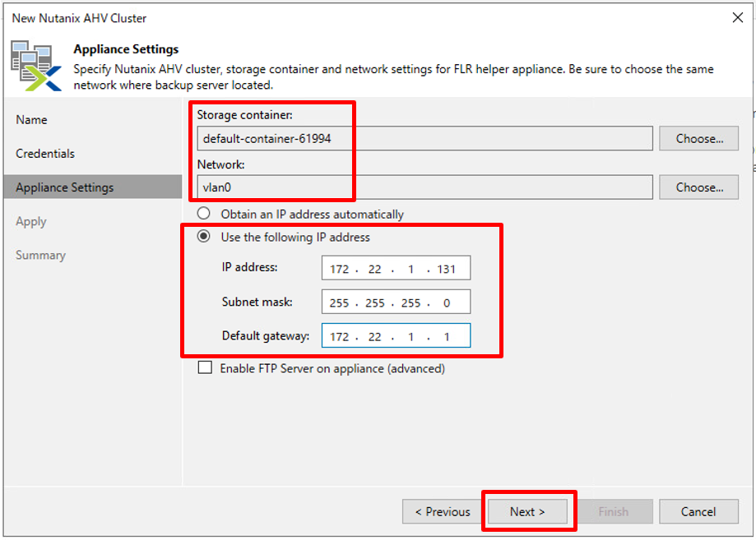
Task: Click the window title New Nutanix AHV Cluster
Action: [79, 18]
